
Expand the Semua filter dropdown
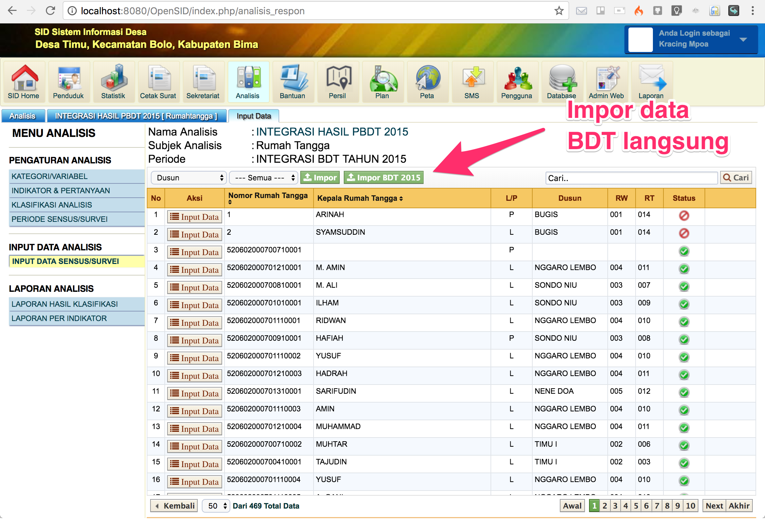click(264, 178)
